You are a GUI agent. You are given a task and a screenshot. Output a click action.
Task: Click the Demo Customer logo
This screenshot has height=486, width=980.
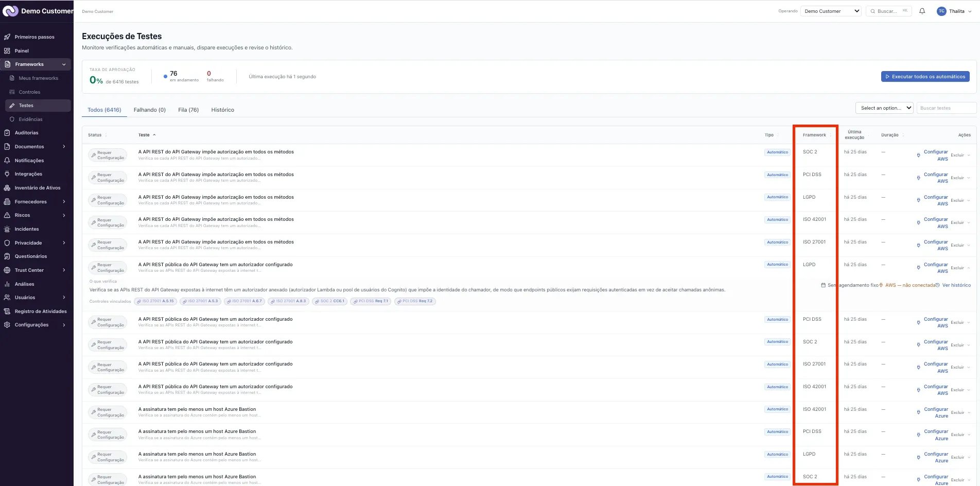click(11, 11)
